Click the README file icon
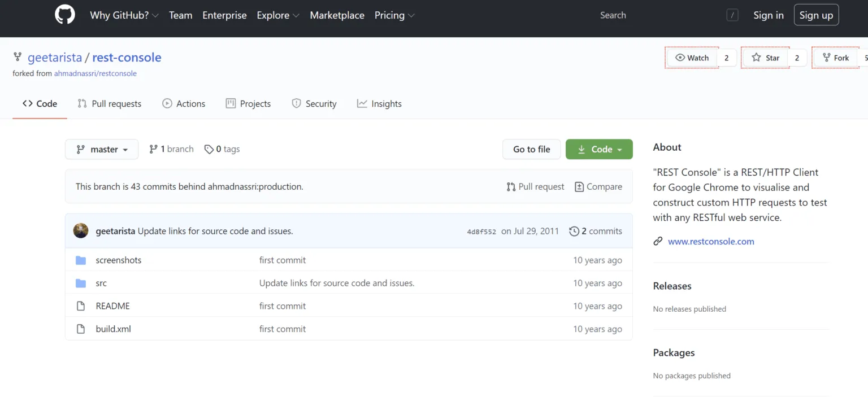The width and height of the screenshot is (868, 397). coord(81,306)
